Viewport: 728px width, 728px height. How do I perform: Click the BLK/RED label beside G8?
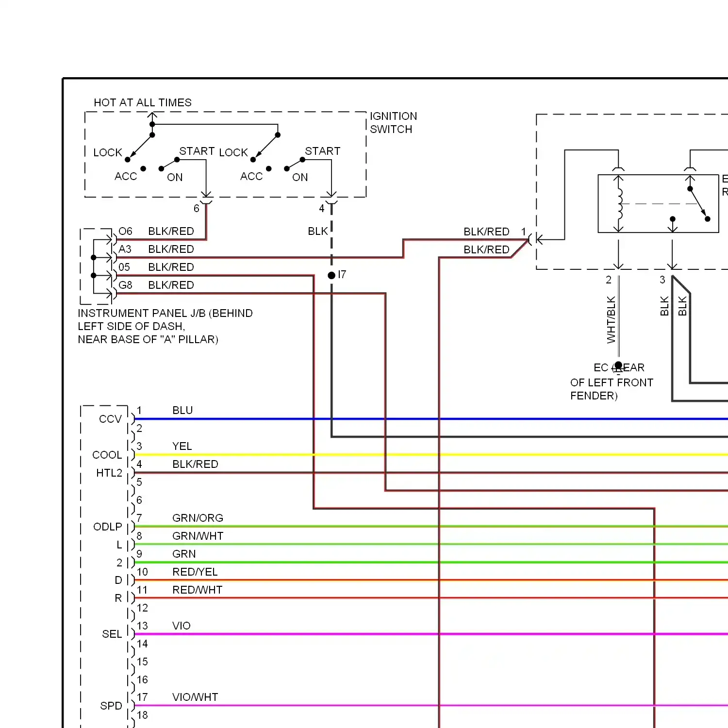(171, 285)
